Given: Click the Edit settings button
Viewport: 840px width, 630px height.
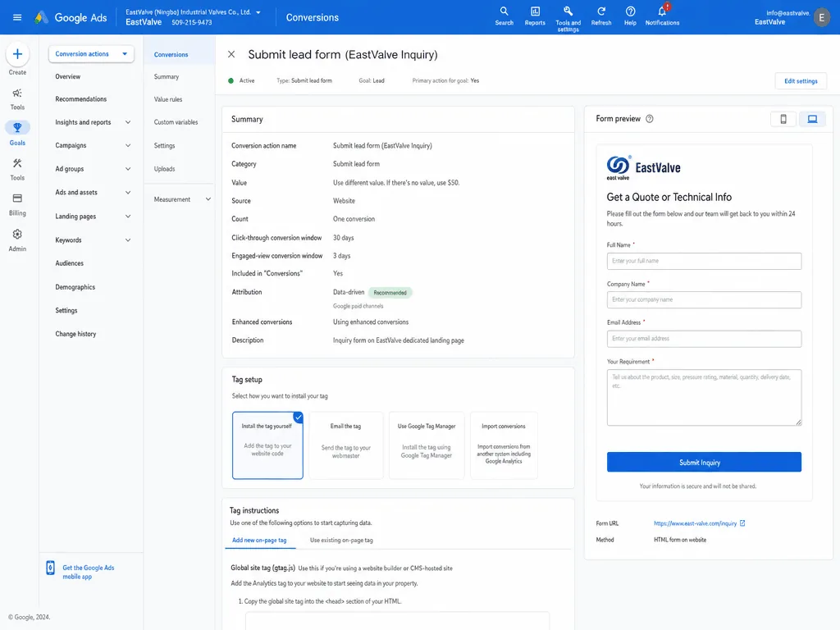Looking at the screenshot, I should click(x=801, y=81).
